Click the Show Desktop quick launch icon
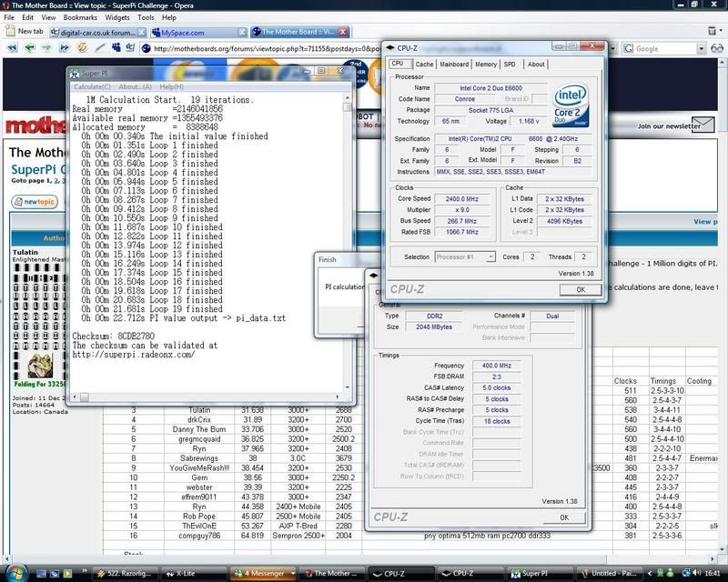Screen dimensions: 728x582 click(41, 574)
